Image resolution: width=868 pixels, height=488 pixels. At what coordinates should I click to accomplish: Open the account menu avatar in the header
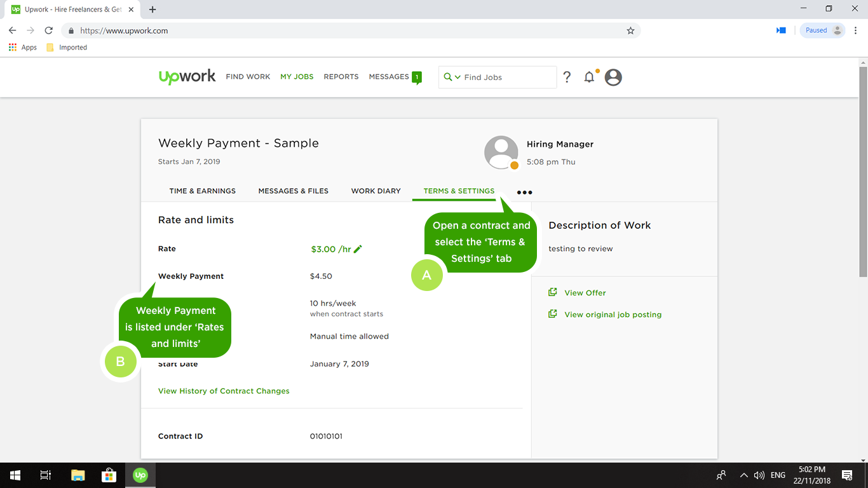(613, 77)
